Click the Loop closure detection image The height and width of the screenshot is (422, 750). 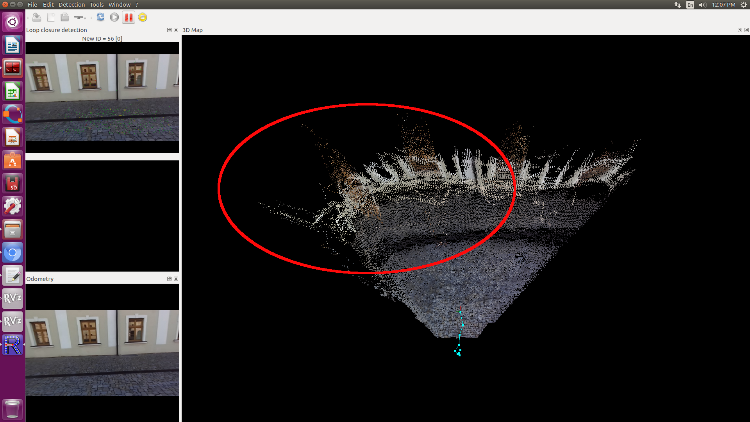pos(102,97)
